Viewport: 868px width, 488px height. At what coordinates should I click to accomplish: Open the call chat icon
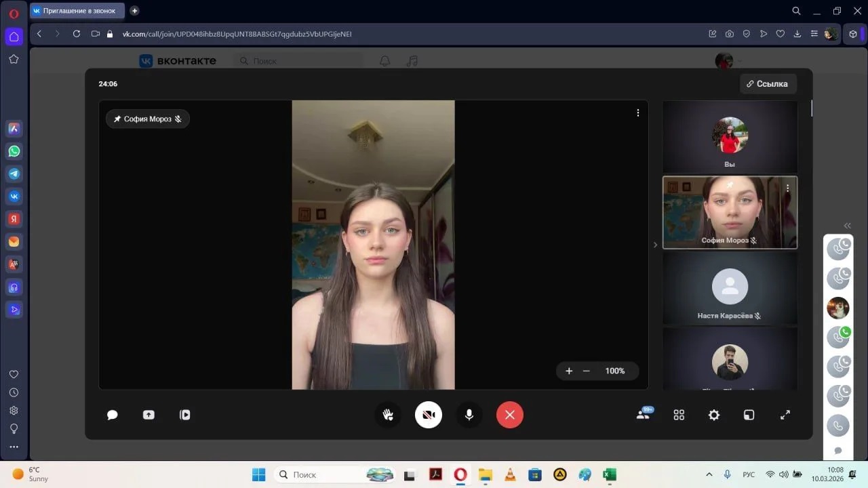(x=113, y=415)
